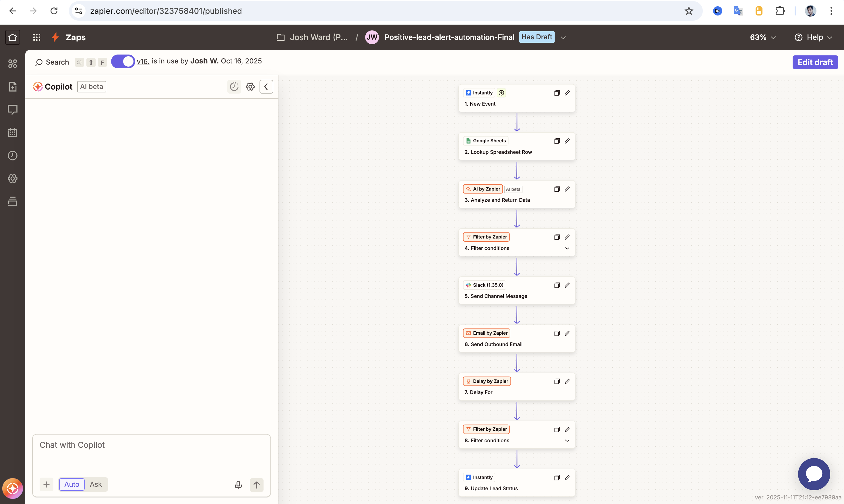Open Copilot settings gear
The height and width of the screenshot is (504, 844).
pos(250,87)
